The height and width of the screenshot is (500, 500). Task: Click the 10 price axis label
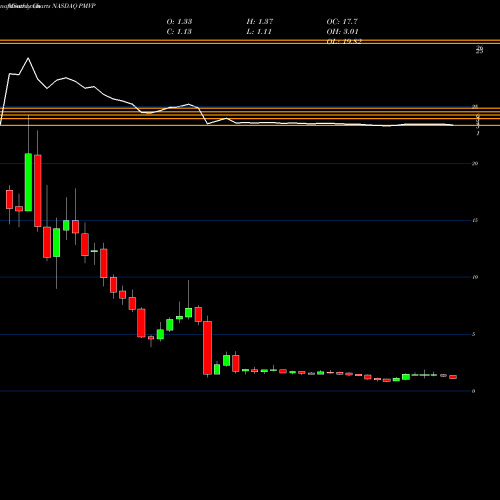click(475, 277)
